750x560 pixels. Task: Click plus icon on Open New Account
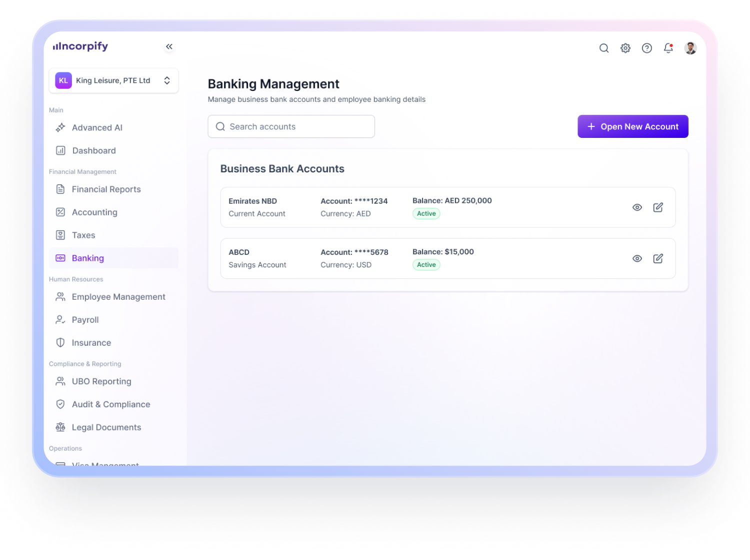[591, 126]
